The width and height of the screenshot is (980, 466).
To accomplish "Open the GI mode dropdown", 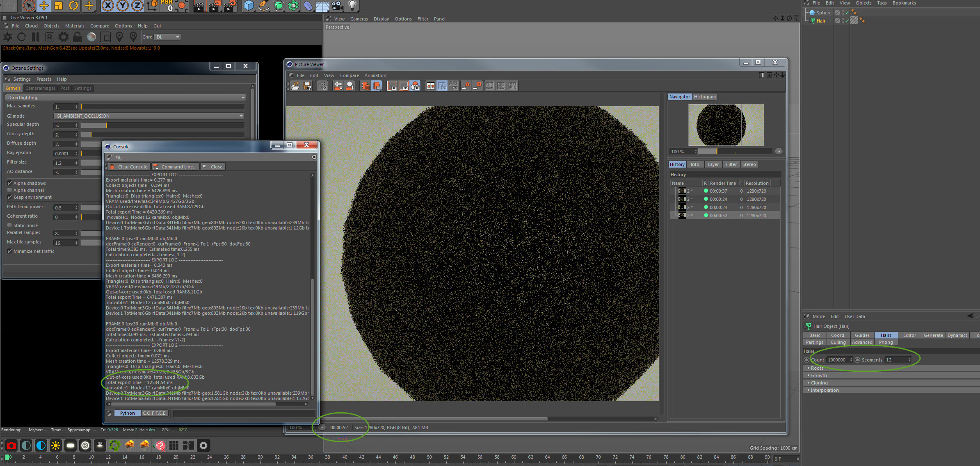I will [x=149, y=116].
